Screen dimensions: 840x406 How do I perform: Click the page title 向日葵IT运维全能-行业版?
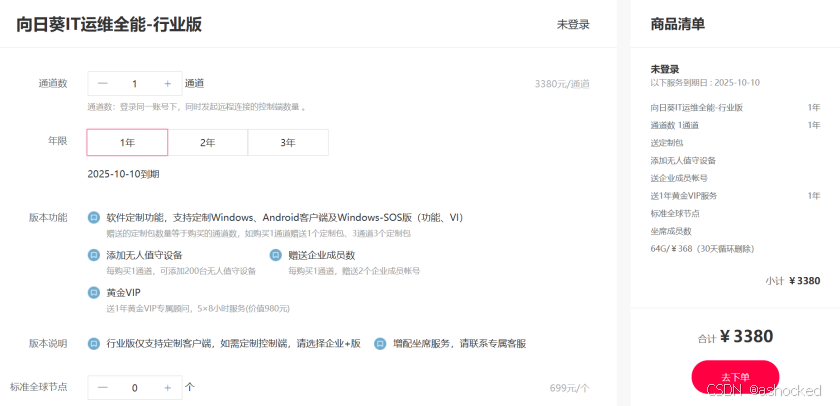109,24
